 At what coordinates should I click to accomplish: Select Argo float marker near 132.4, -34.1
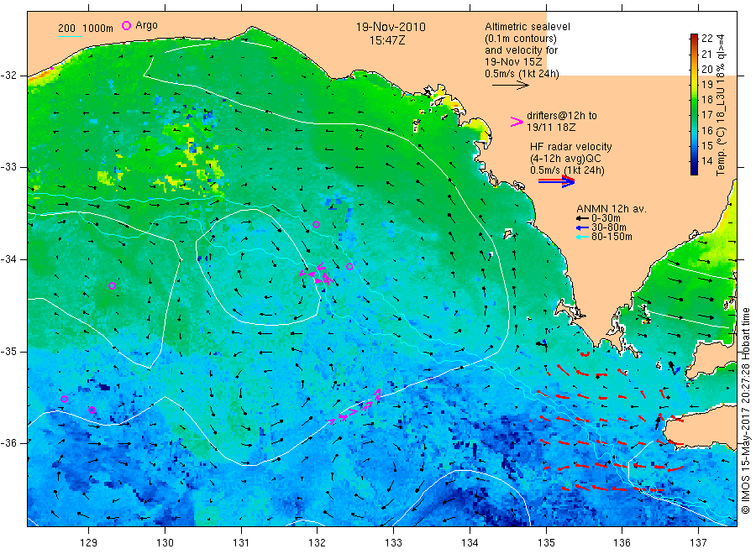349,266
